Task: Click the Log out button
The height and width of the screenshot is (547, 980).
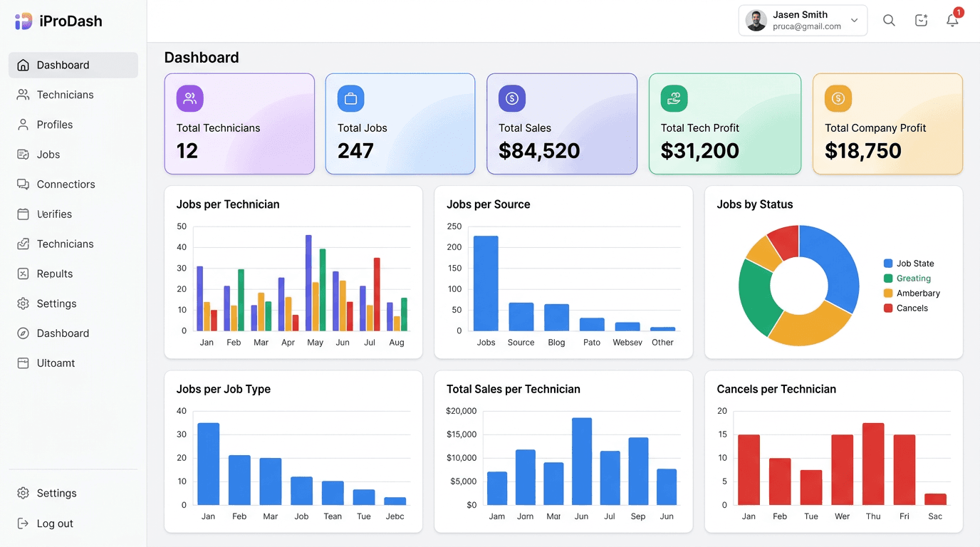Action: 55,523
